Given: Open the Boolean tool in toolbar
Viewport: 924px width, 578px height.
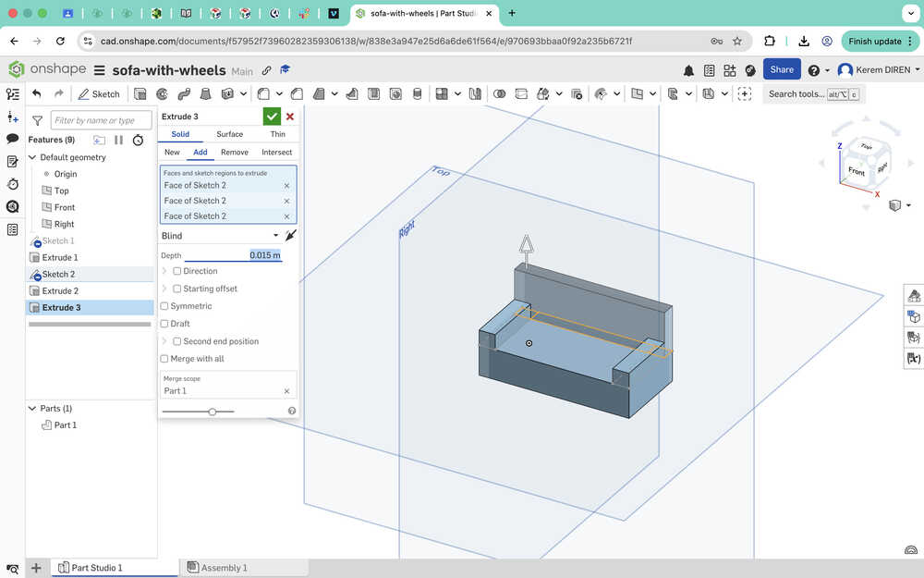Looking at the screenshot, I should click(x=500, y=93).
